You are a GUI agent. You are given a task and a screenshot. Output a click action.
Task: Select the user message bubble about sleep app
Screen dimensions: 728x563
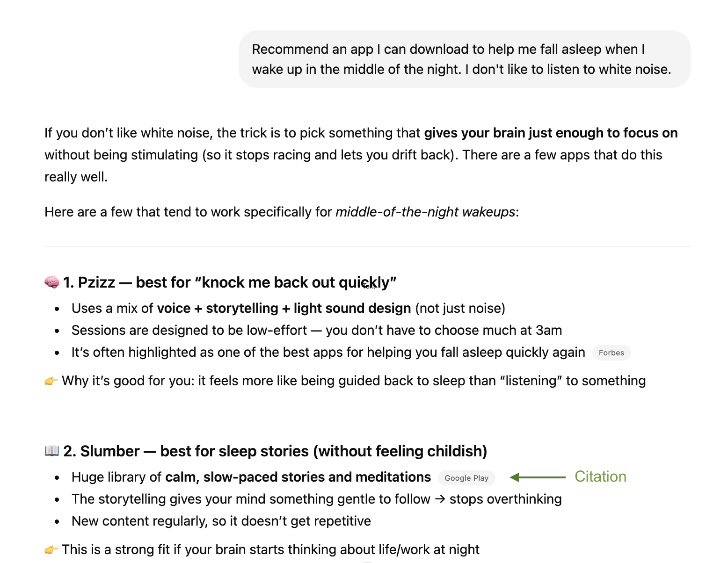[x=465, y=59]
